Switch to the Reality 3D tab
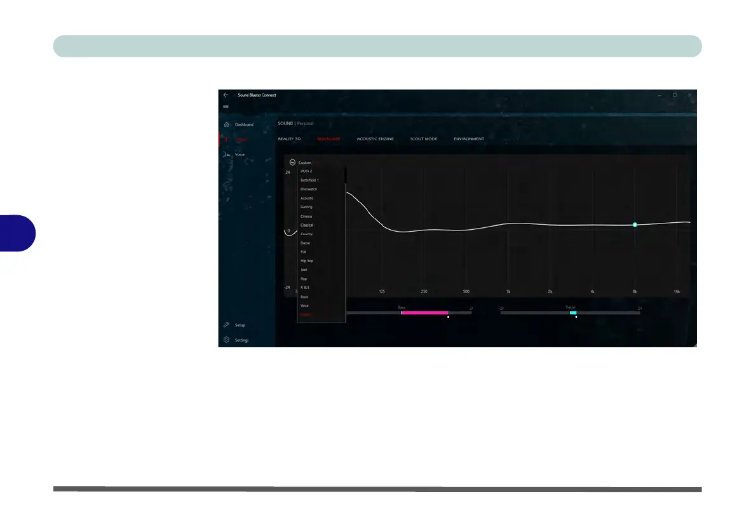Viewport: 756px width, 532px height. (289, 139)
